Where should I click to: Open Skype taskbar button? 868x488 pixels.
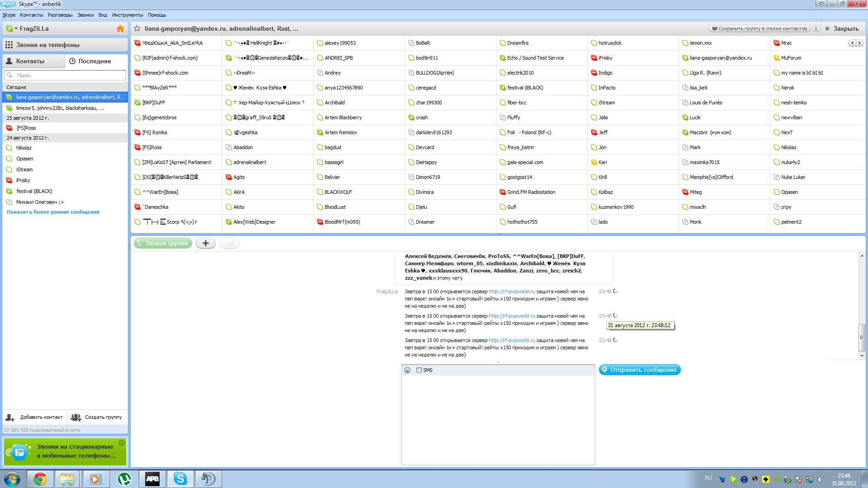coord(180,479)
